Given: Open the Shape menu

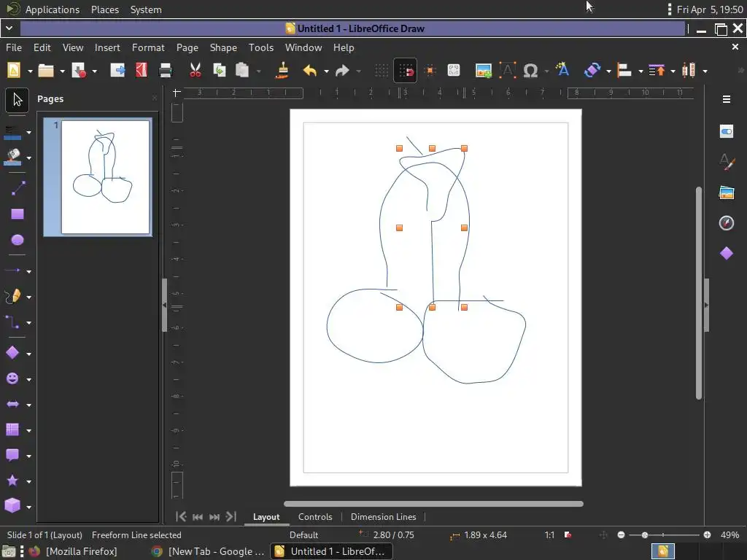Looking at the screenshot, I should (223, 47).
